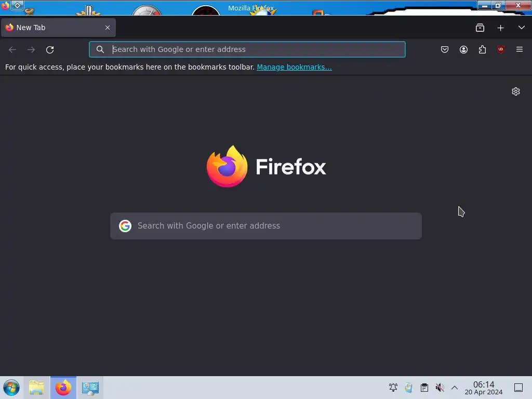Viewport: 532px width, 399px height.
Task: Go back using the back arrow
Action: pos(12,50)
